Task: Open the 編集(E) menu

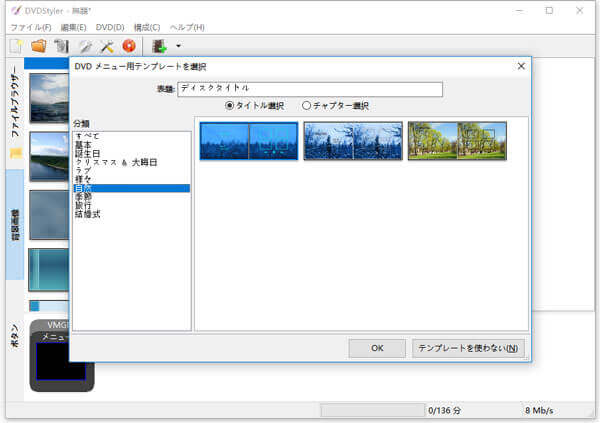Action: point(73,28)
